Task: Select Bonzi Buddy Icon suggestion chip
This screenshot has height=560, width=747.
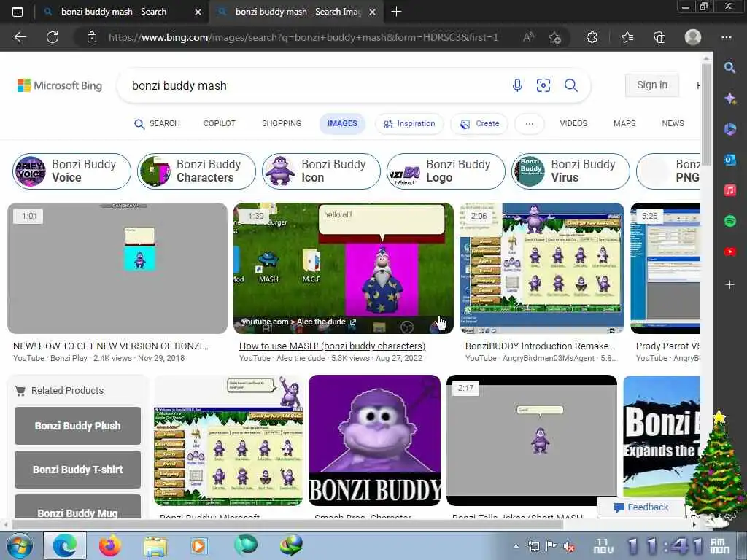Action: coord(321,171)
